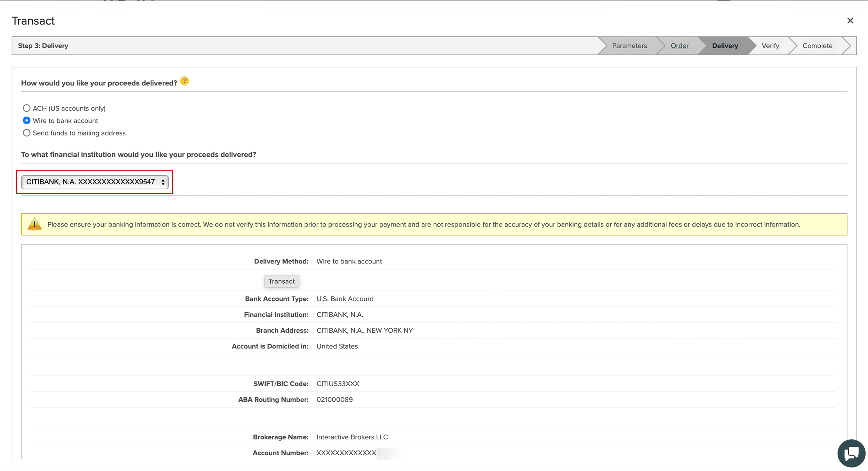
Task: Click the yellow help question mark icon
Action: (184, 81)
